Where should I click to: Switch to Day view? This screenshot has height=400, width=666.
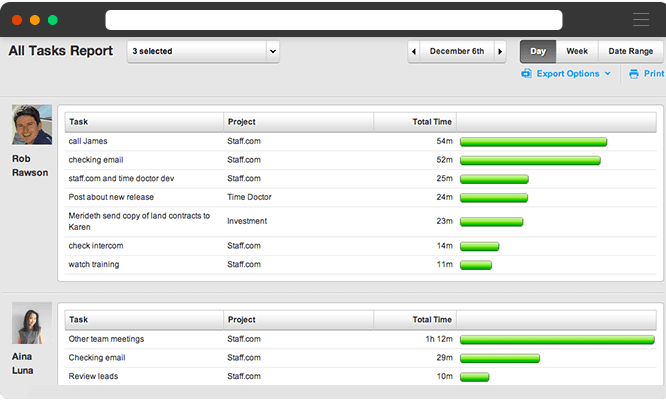(x=538, y=51)
